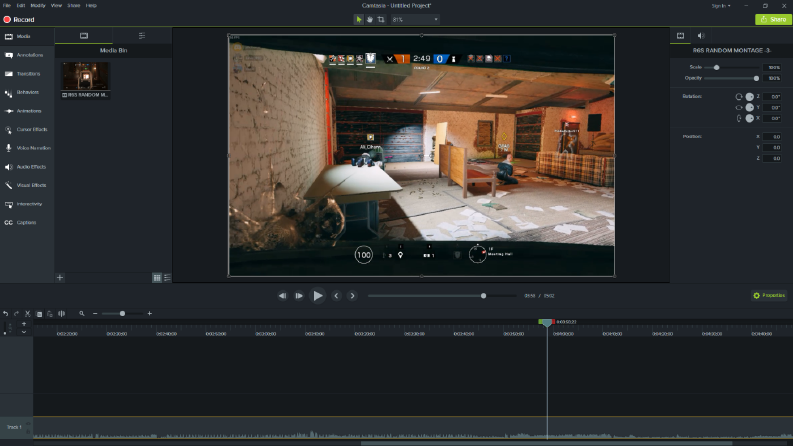Select the Crop tool above canvas
The width and height of the screenshot is (793, 446).
click(381, 19)
